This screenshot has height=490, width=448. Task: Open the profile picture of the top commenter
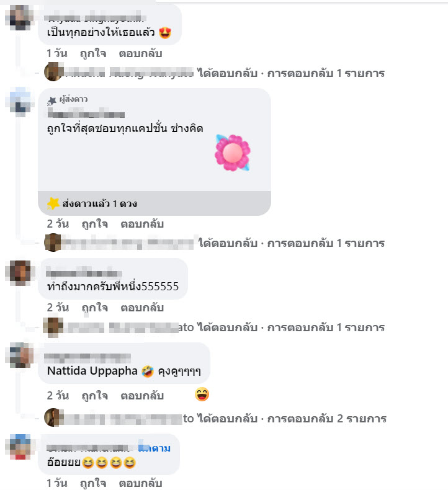[x=20, y=17]
